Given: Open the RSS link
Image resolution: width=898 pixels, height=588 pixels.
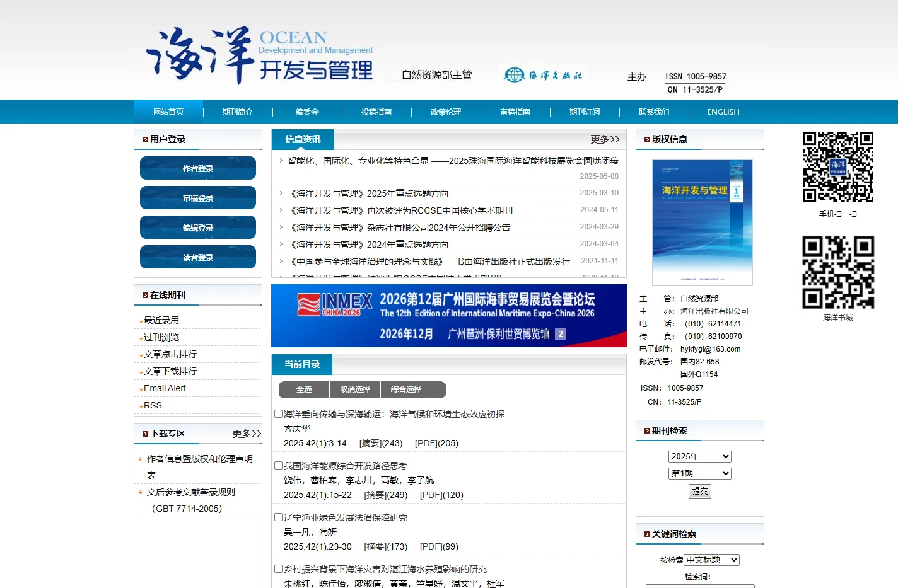Looking at the screenshot, I should [x=153, y=405].
